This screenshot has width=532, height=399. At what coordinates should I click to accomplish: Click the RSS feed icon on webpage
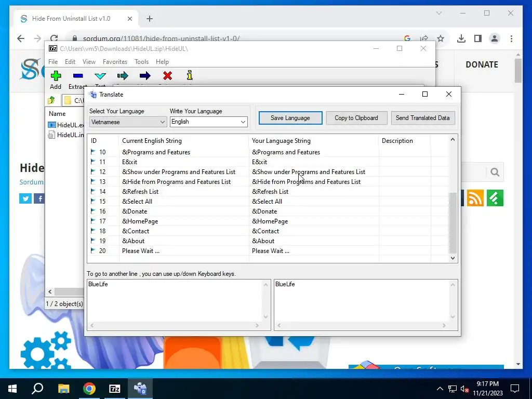coord(475,198)
